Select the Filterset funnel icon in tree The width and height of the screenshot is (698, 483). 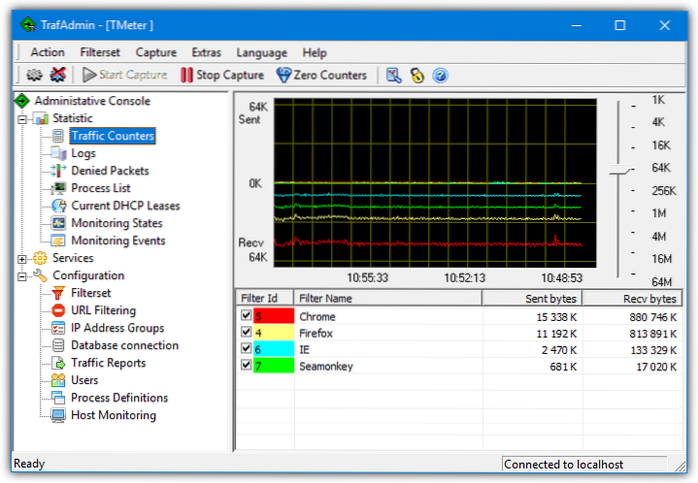click(58, 293)
